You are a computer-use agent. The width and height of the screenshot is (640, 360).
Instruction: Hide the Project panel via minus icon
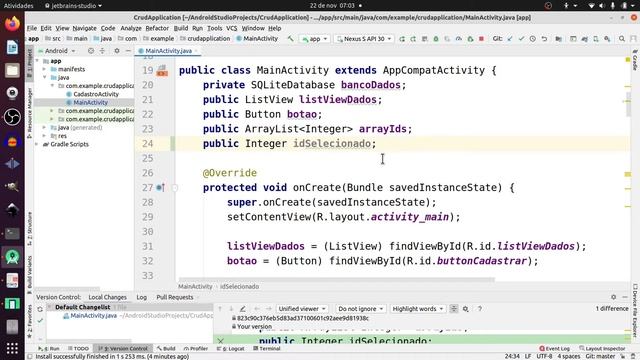tap(128, 51)
